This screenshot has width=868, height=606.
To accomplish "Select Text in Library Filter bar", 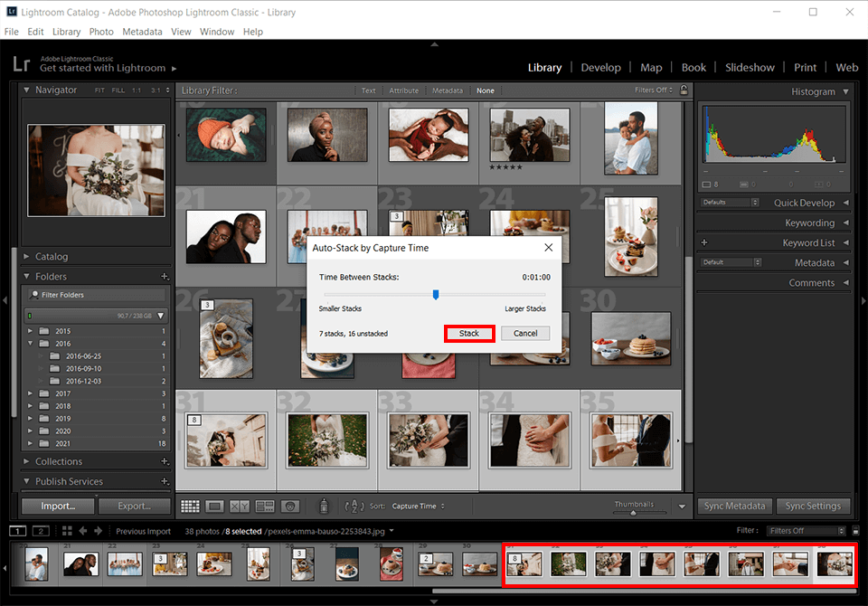I will (x=368, y=90).
